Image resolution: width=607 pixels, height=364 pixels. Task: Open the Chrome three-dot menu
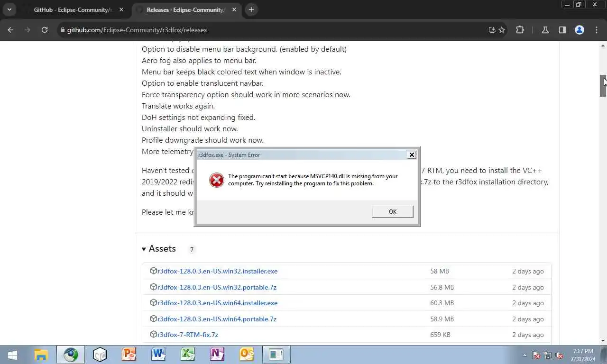click(x=597, y=30)
